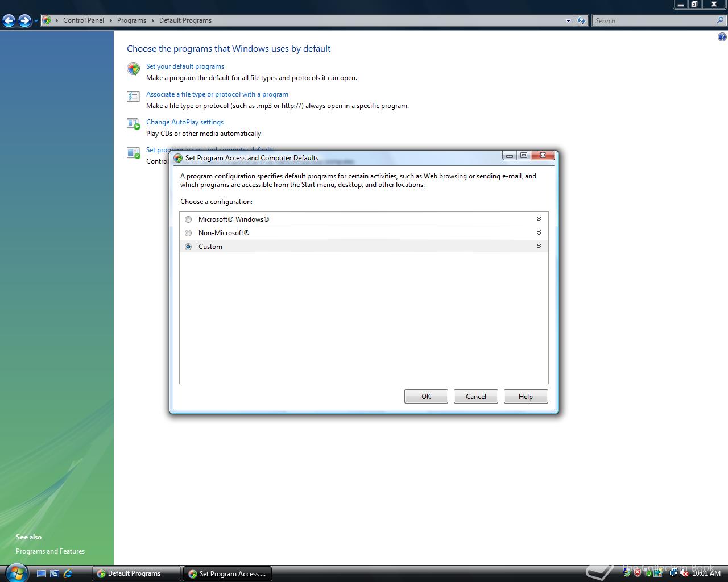The width and height of the screenshot is (728, 582).
Task: Click the green check tray icon
Action: [x=648, y=573]
